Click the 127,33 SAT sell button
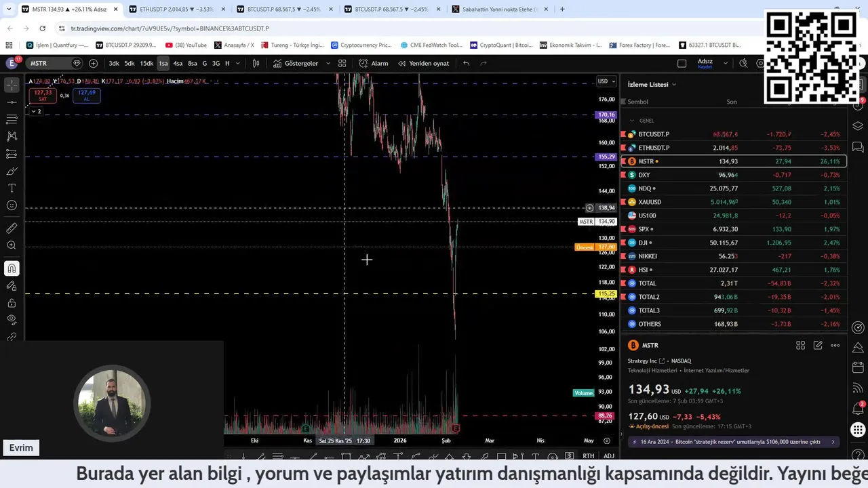Image resolution: width=868 pixels, height=488 pixels. tap(43, 96)
